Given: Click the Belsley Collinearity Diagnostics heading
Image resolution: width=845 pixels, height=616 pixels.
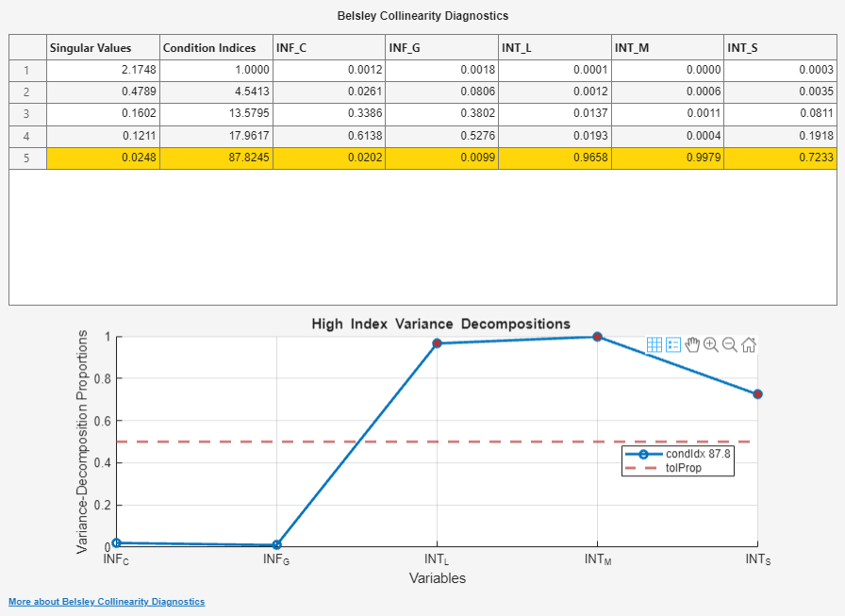Looking at the screenshot, I should pyautogui.click(x=422, y=16).
